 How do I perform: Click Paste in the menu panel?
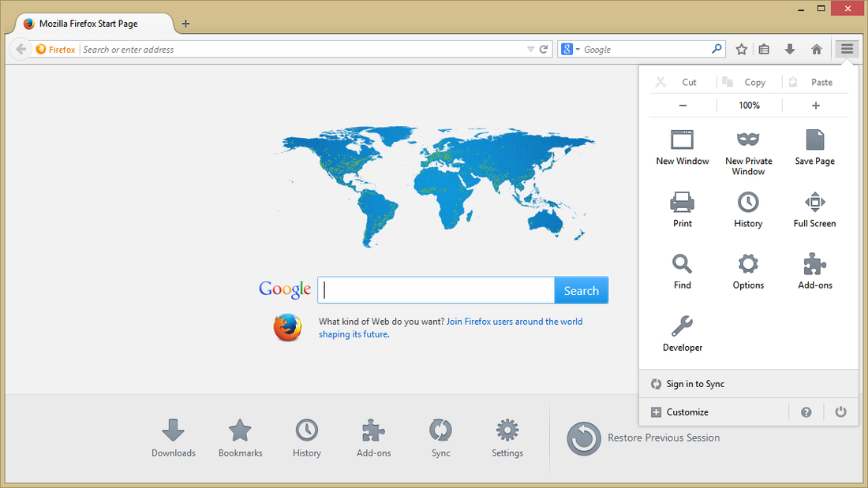coord(815,82)
